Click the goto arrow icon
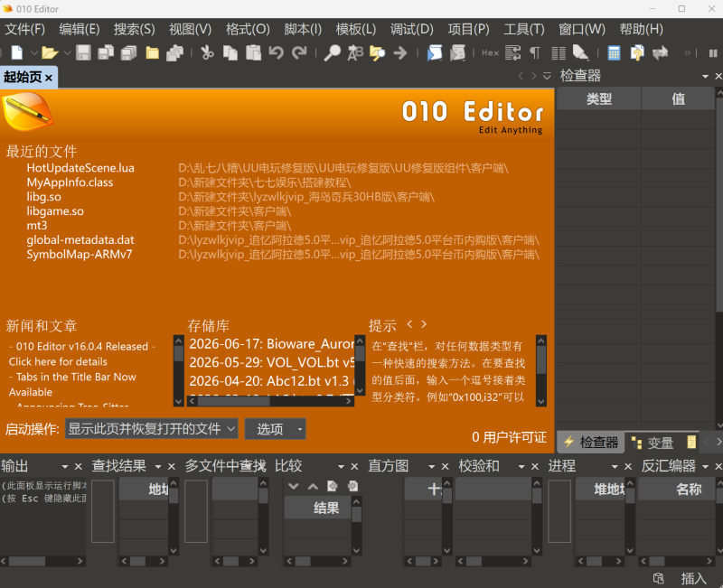Screen dimensions: 723x588 400,52
